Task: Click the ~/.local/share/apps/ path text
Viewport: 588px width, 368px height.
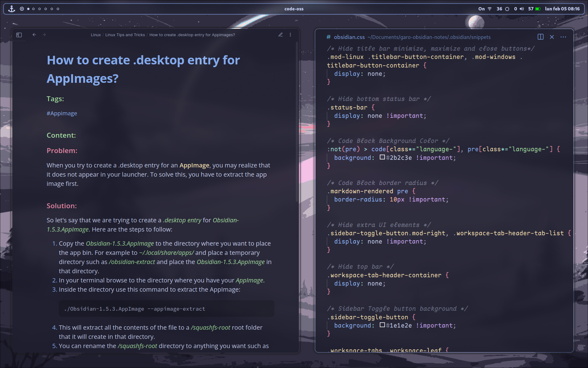Action: [166, 253]
